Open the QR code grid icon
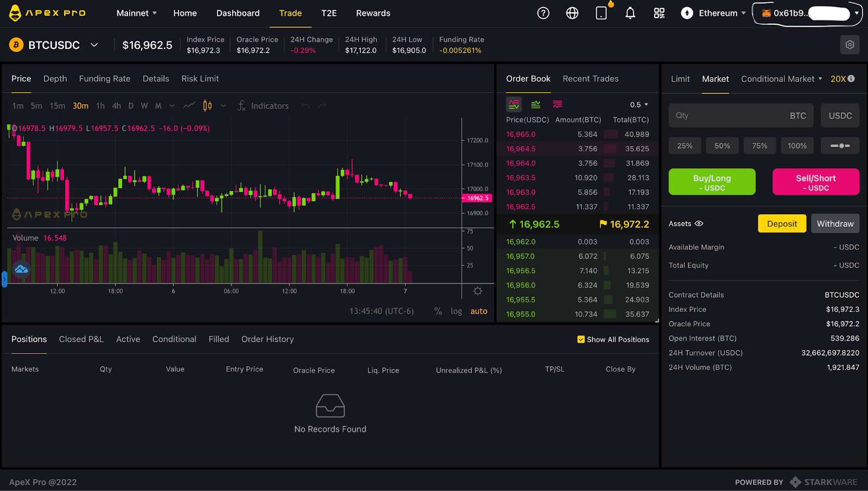 (659, 13)
